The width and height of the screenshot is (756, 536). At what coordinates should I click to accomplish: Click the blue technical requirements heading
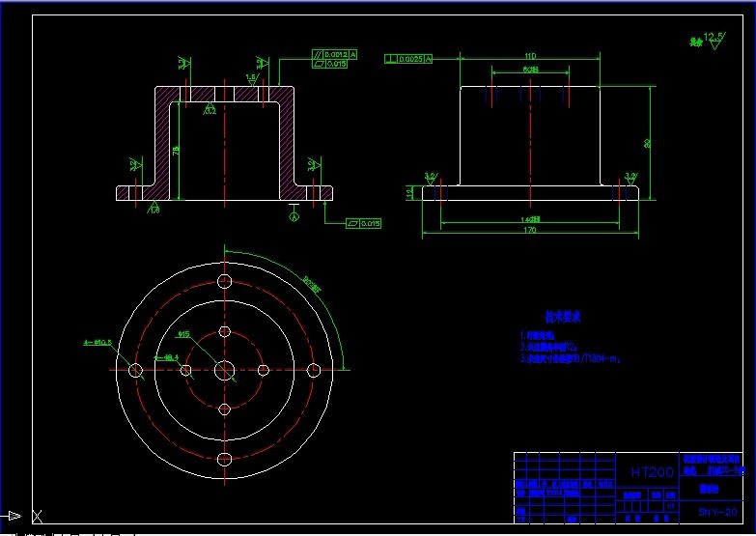click(563, 317)
